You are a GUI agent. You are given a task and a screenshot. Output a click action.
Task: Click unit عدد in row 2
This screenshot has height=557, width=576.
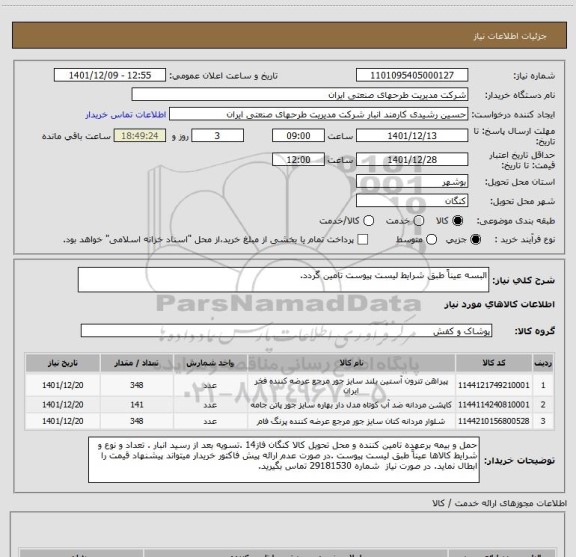point(210,405)
